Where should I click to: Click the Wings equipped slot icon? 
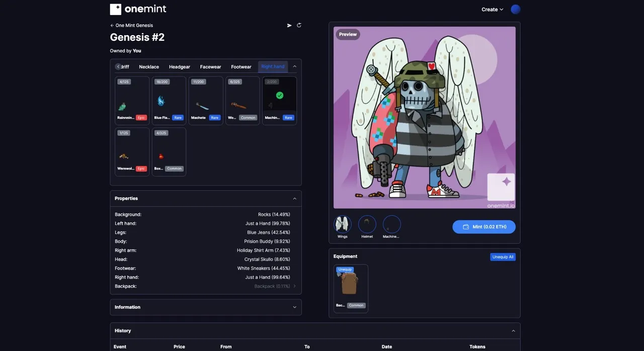(x=342, y=224)
